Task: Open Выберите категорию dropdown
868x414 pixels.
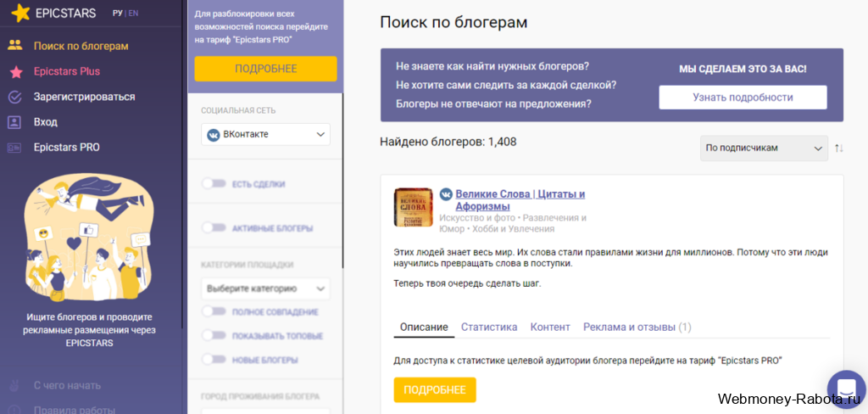Action: pos(265,288)
